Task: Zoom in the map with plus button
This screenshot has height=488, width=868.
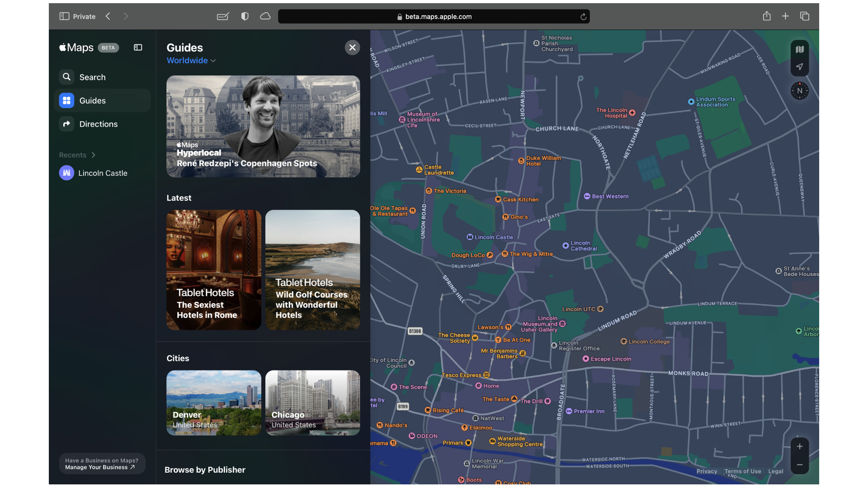Action: [x=800, y=446]
